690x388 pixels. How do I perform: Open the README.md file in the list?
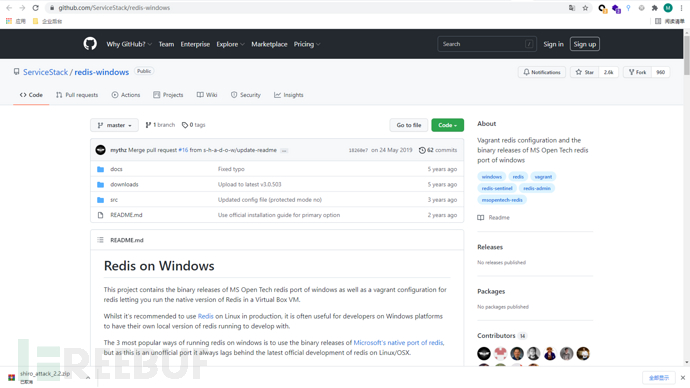[126, 215]
